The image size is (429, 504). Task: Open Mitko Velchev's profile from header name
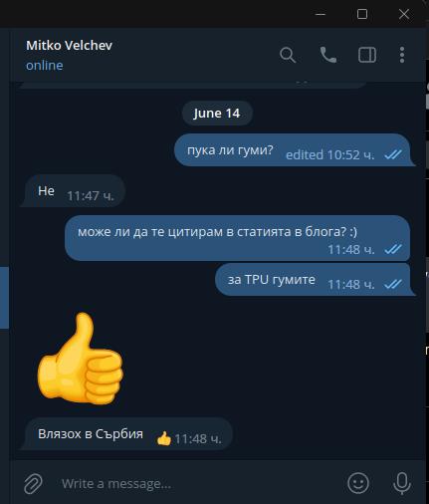pos(69,46)
